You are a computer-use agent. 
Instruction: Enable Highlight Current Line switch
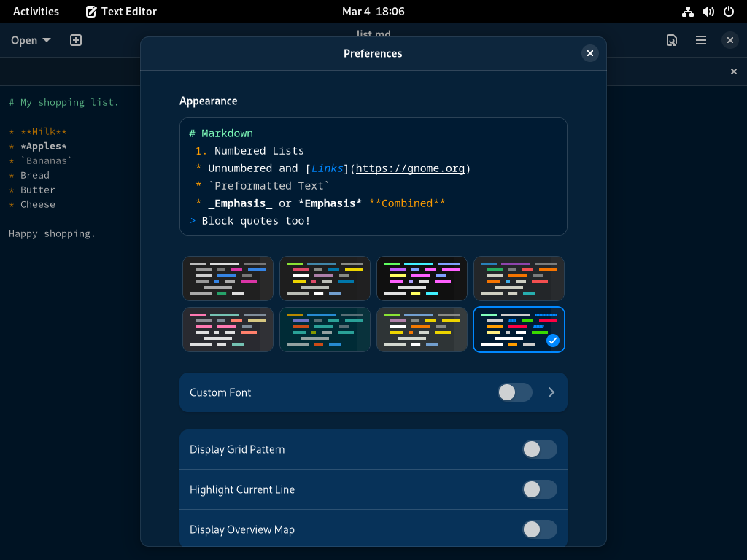[x=540, y=489]
